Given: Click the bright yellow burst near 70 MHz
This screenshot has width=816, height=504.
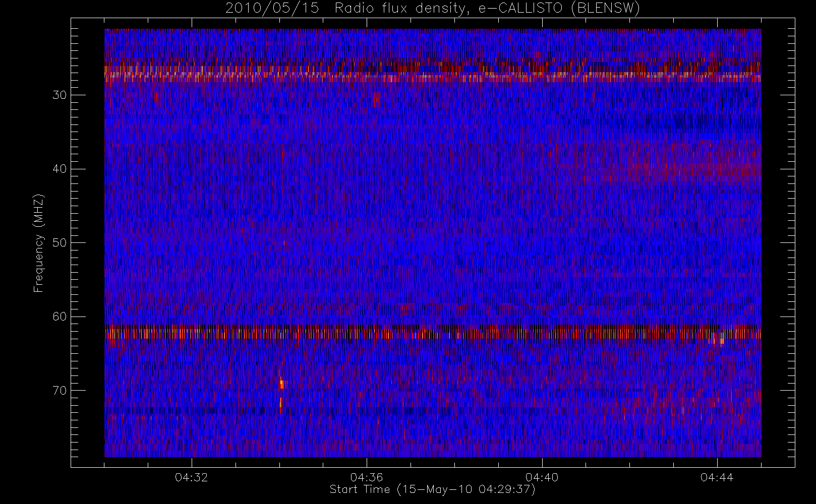Looking at the screenshot, I should [x=282, y=385].
